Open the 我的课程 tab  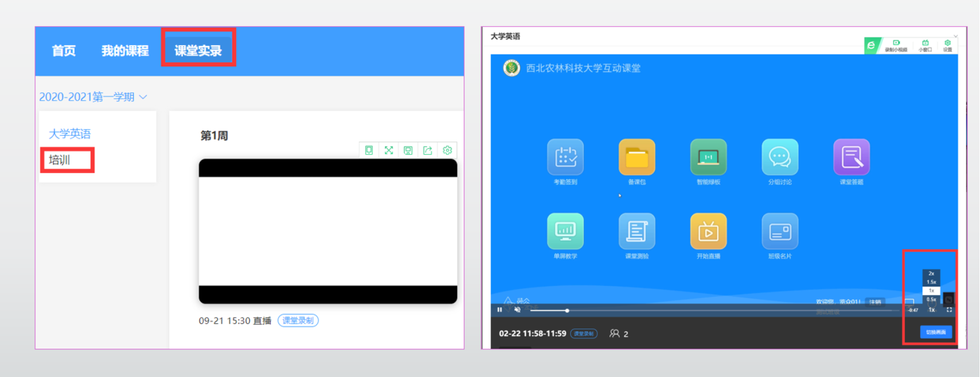(x=125, y=51)
